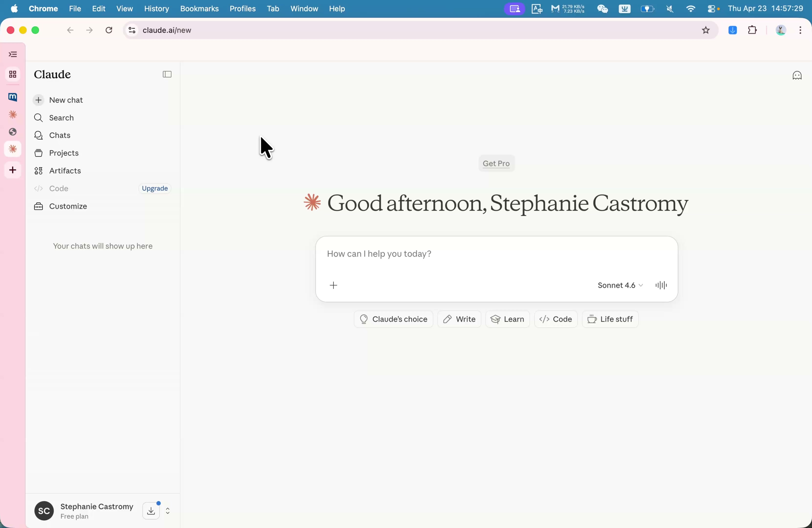
Task: Open the Chrome application menu
Action: point(43,9)
